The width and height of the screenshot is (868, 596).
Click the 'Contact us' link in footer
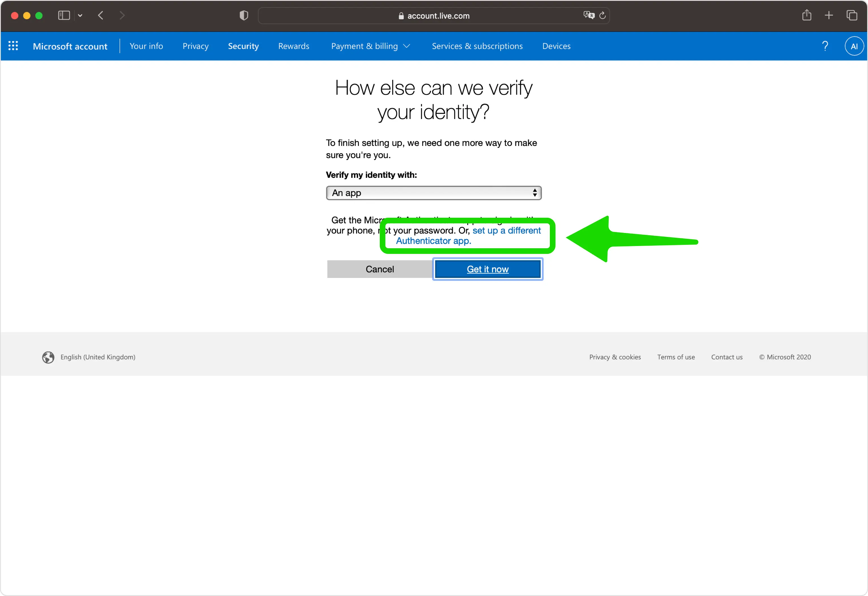tap(727, 357)
